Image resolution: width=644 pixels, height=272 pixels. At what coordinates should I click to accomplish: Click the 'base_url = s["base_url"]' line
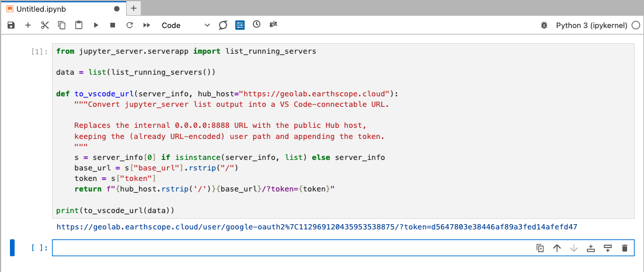point(156,168)
